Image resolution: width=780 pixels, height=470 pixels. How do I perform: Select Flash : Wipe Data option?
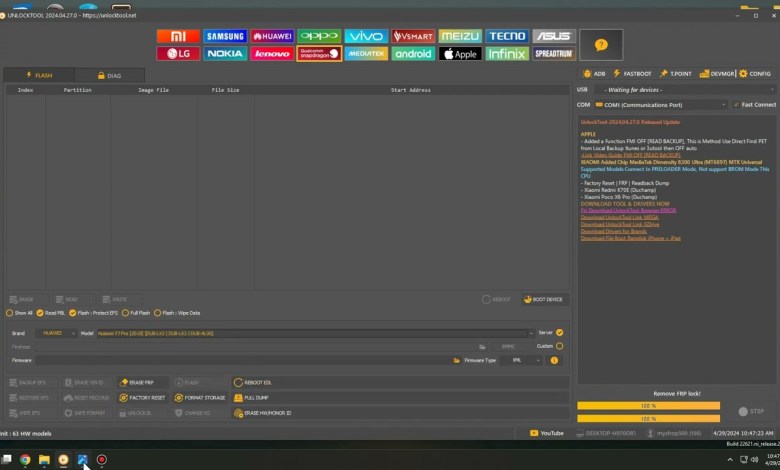177,313
